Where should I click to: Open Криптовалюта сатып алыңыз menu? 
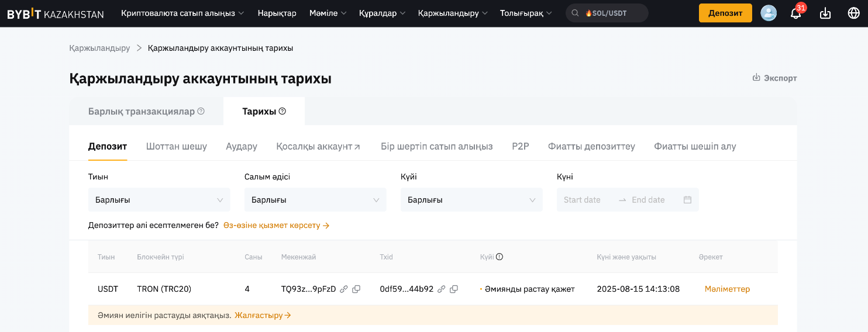182,13
